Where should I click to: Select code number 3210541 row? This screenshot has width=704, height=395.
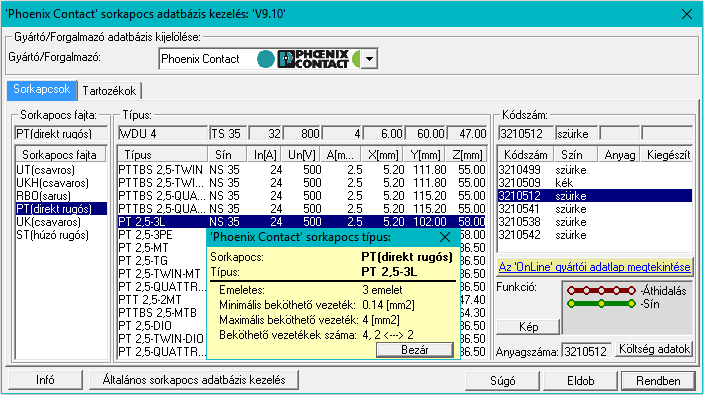tap(595, 209)
